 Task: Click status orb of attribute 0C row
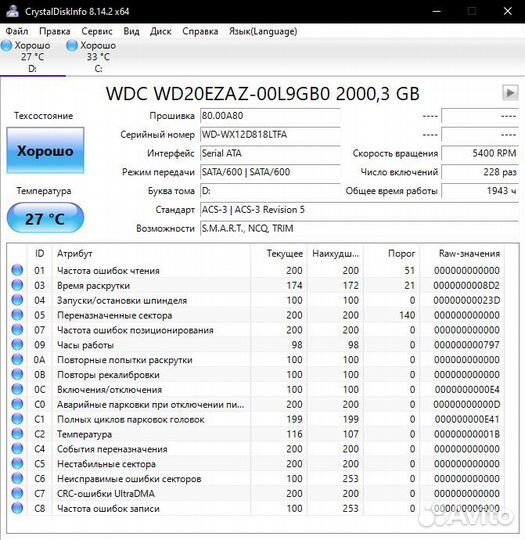[17, 389]
